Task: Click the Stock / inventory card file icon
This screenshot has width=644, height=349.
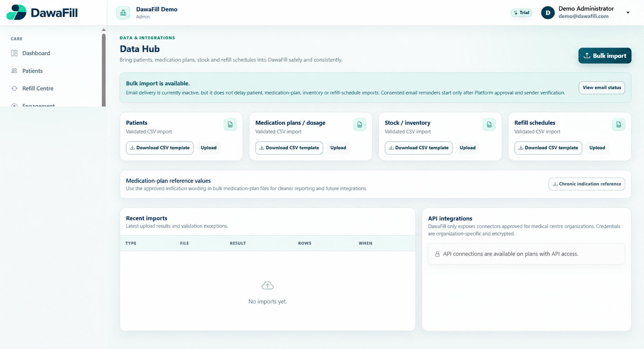Action: 489,124
